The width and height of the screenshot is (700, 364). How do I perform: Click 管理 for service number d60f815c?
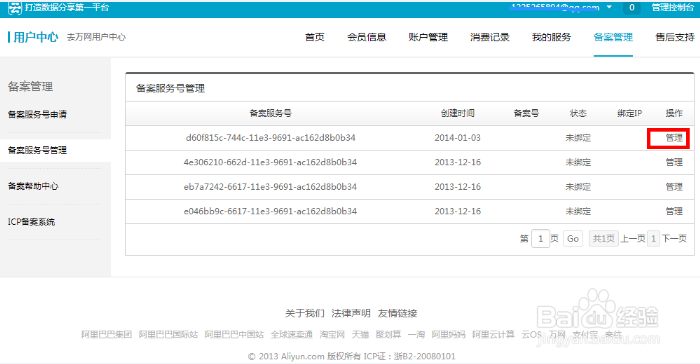[674, 138]
